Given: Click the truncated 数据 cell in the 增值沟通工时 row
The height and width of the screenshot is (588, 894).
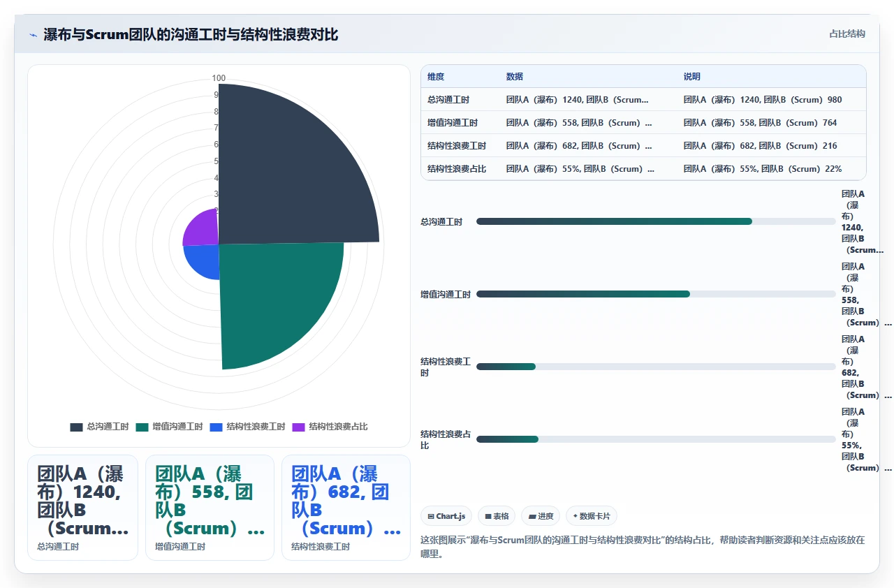Looking at the screenshot, I should click(589, 123).
